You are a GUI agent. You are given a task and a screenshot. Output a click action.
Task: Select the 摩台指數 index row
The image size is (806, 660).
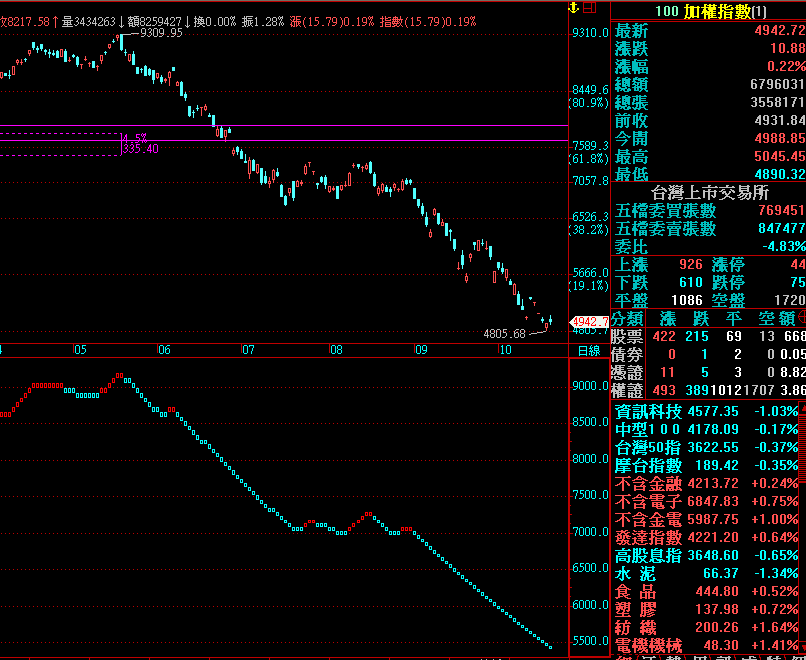[x=704, y=465]
